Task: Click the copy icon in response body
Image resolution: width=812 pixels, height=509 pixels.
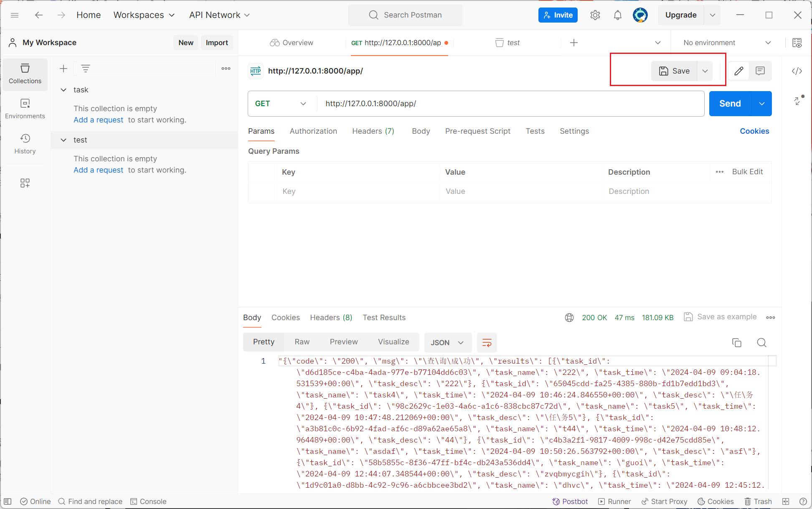Action: tap(737, 342)
